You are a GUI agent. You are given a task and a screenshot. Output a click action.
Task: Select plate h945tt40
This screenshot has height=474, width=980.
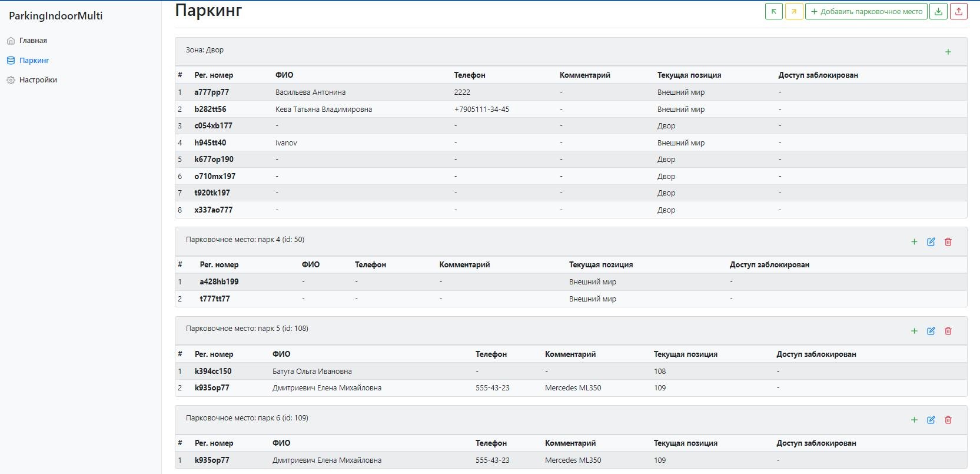(x=210, y=143)
